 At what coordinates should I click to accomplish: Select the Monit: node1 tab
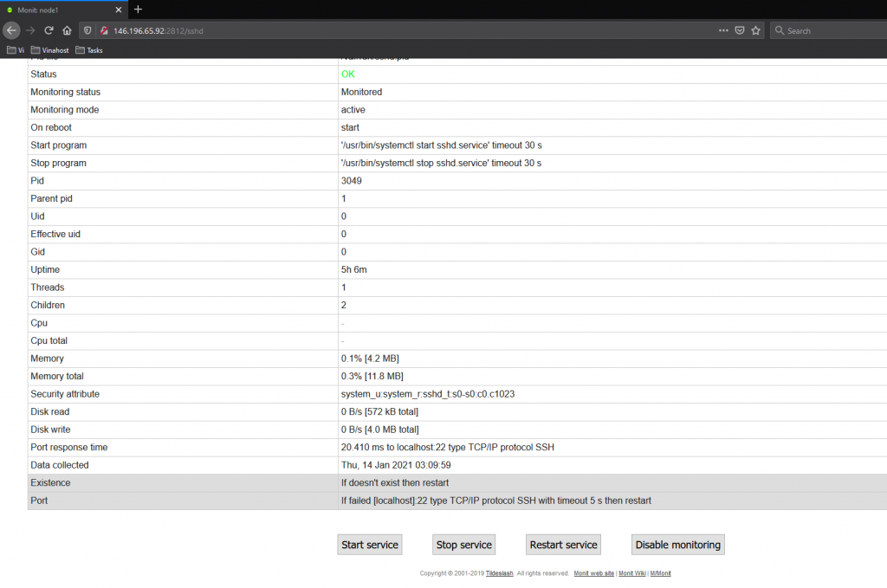(61, 9)
